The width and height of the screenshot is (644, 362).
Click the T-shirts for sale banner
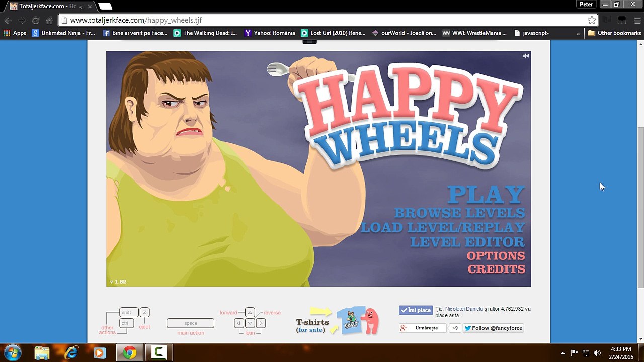(x=337, y=322)
